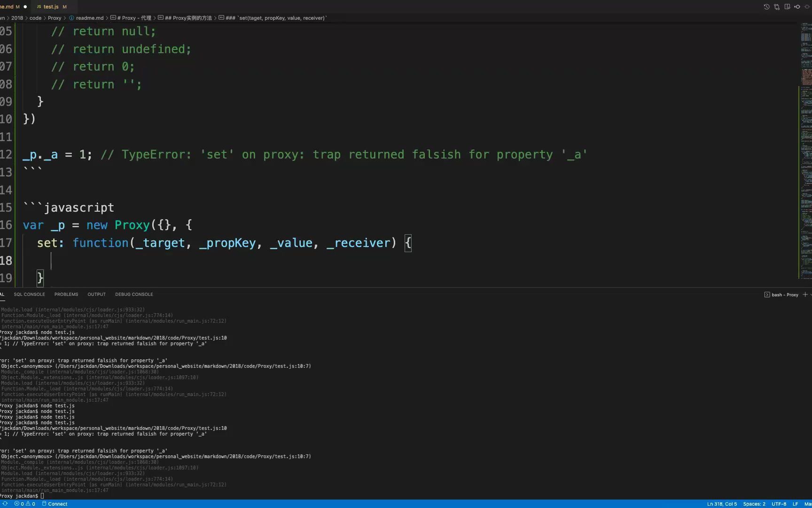
Task: Switch to the SQL CONSOLE panel tab
Action: point(29,294)
